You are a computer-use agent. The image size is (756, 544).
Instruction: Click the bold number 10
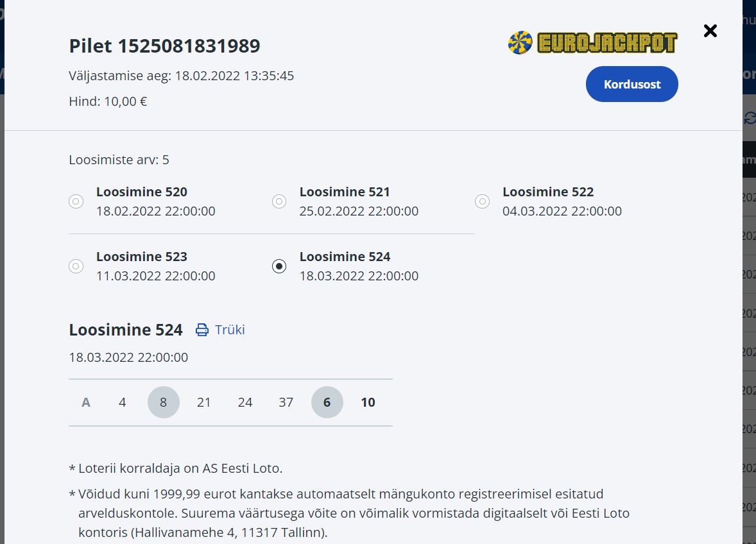(x=368, y=402)
